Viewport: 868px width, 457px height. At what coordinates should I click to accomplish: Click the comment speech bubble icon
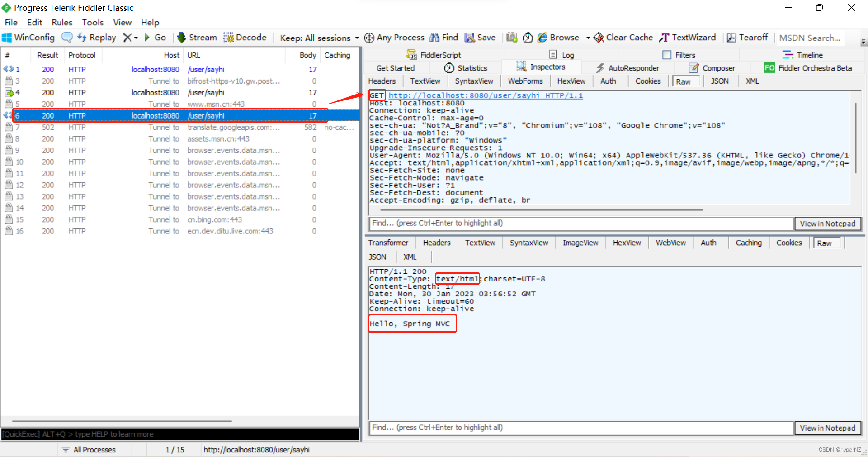67,38
